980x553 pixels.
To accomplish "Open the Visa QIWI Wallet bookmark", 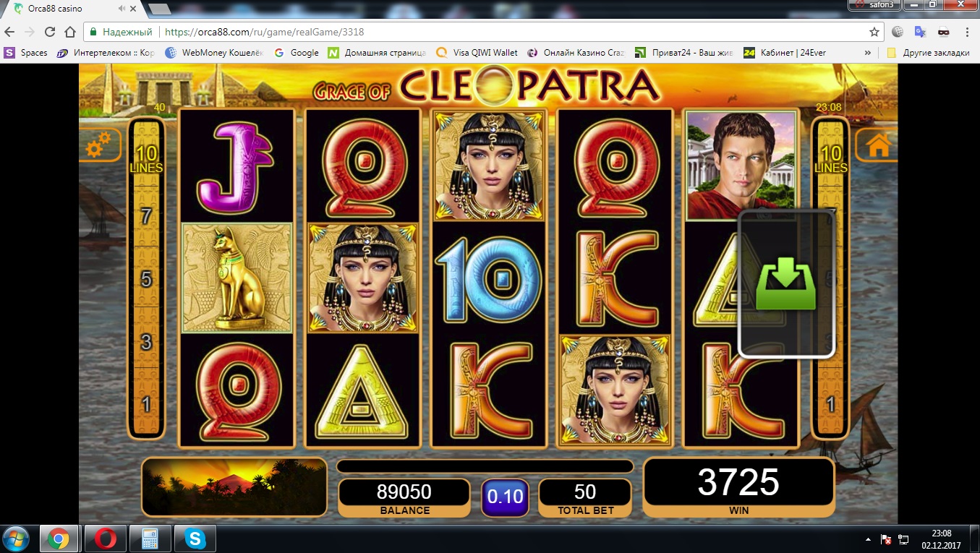I will pos(478,53).
